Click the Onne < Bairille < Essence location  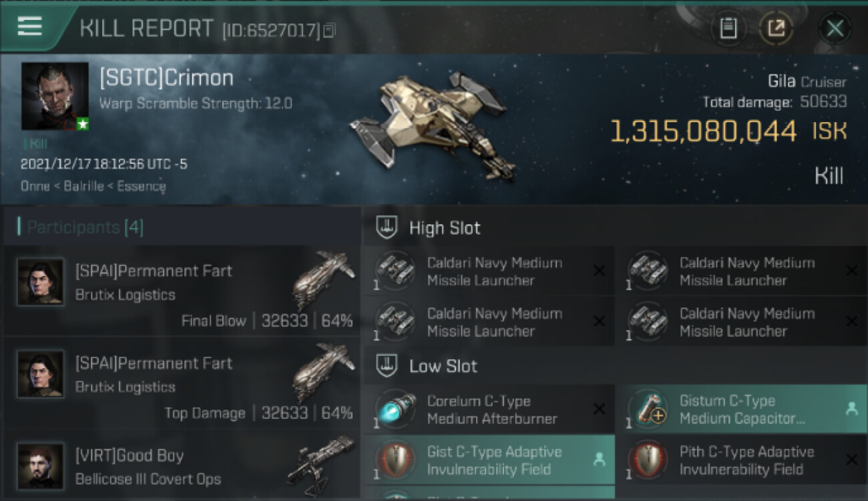93,186
